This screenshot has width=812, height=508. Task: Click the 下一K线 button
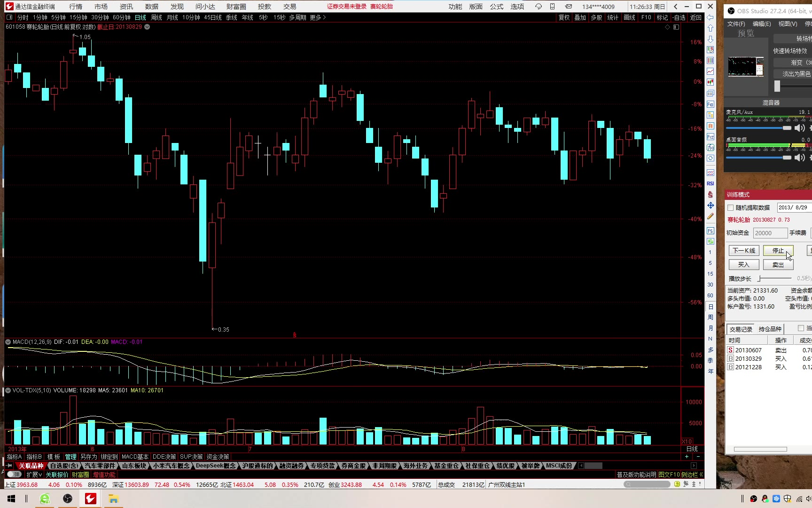(744, 251)
